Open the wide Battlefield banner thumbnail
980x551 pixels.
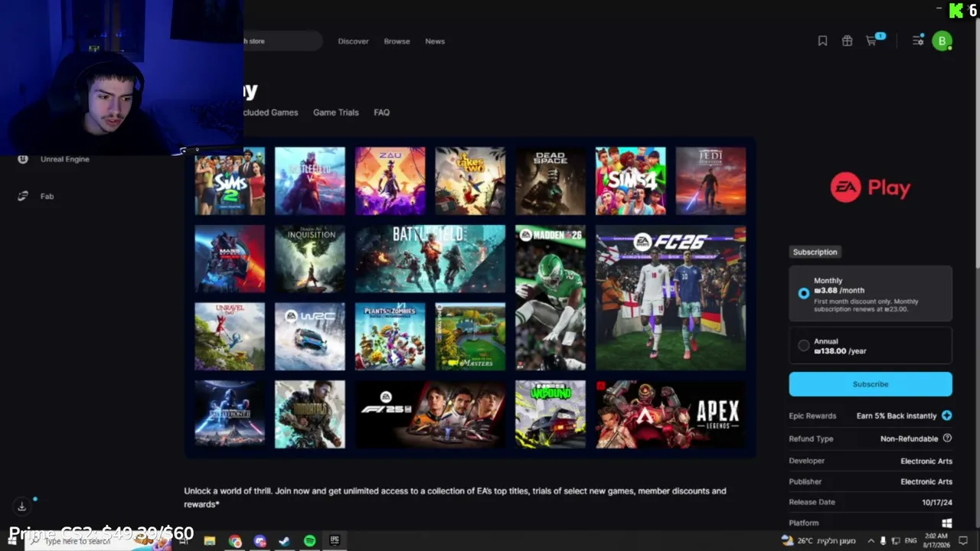[430, 259]
